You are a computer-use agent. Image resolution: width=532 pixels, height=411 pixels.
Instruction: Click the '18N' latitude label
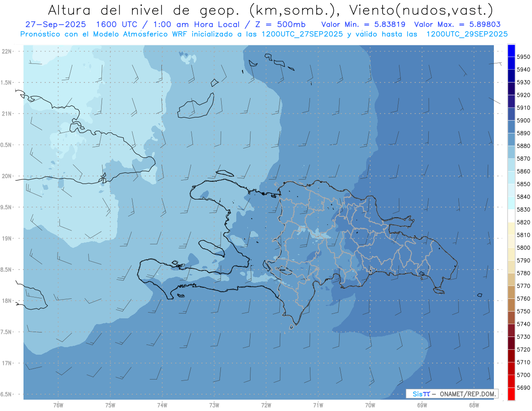(7, 301)
